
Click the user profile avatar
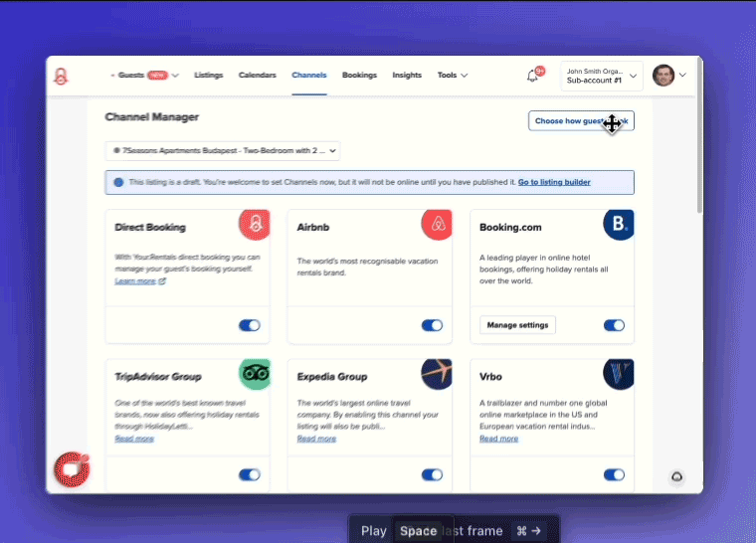point(663,76)
